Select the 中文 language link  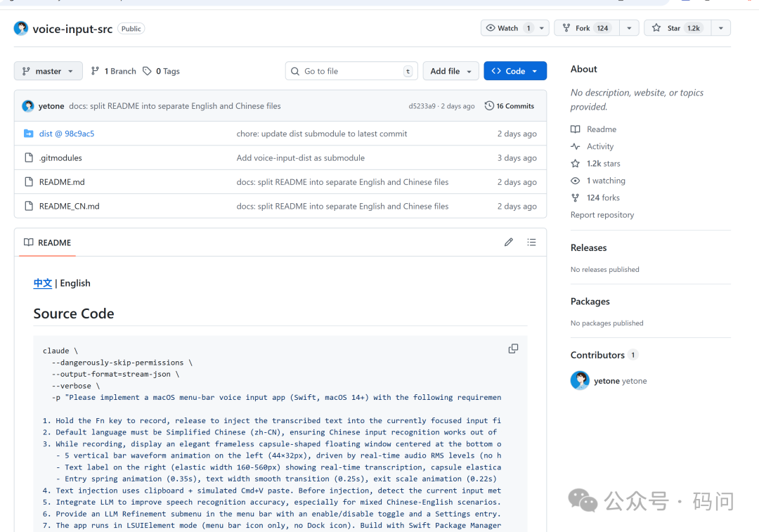[42, 283]
